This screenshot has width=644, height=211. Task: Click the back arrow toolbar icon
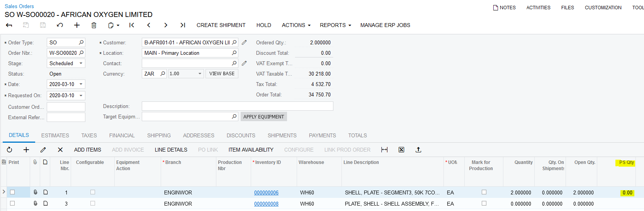tap(9, 25)
